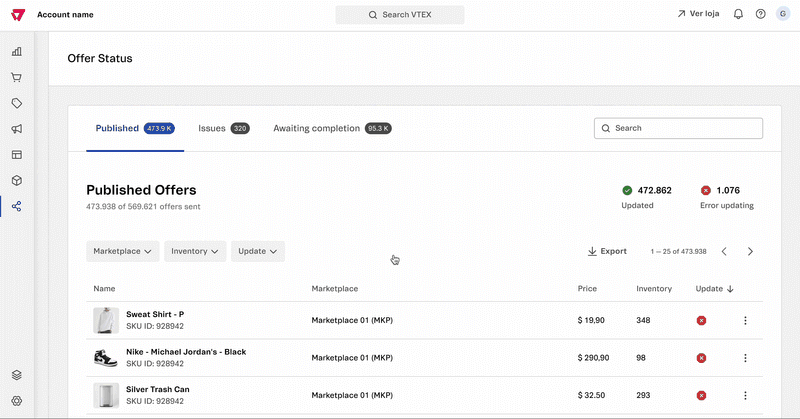The width and height of the screenshot is (800, 419).
Task: Open options menu for Sweat Shirt - P
Action: [x=745, y=320]
